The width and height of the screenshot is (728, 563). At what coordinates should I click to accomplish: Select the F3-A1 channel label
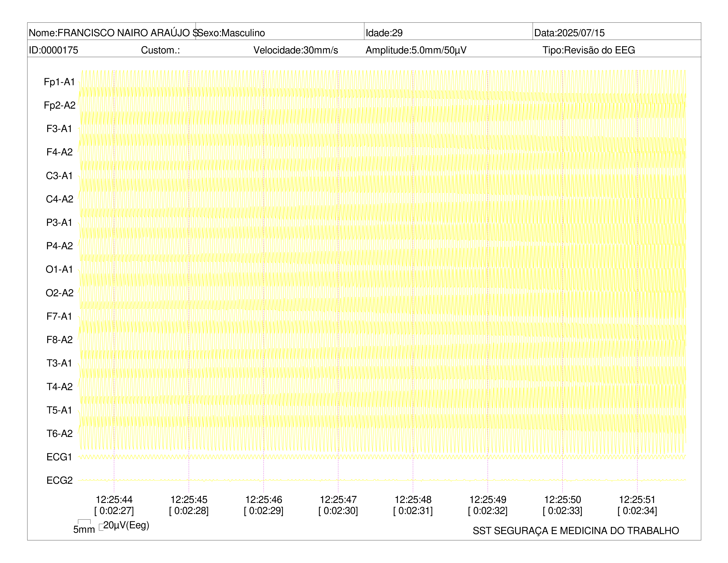pos(59,129)
